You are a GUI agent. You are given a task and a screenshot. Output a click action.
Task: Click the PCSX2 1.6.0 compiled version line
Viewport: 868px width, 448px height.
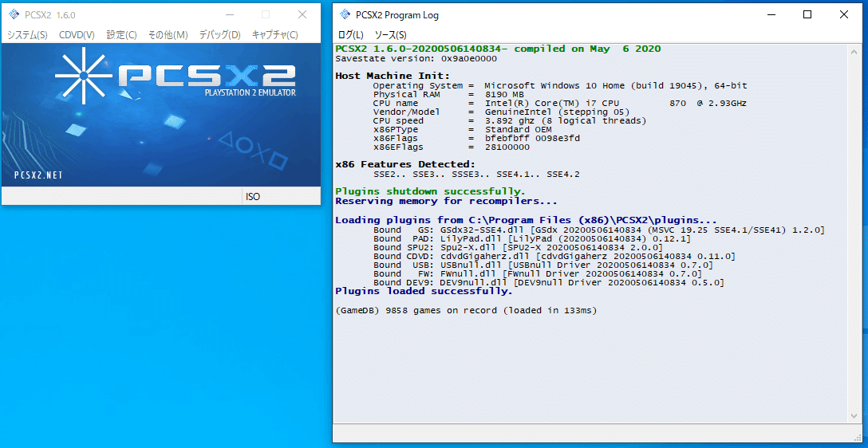(x=498, y=49)
